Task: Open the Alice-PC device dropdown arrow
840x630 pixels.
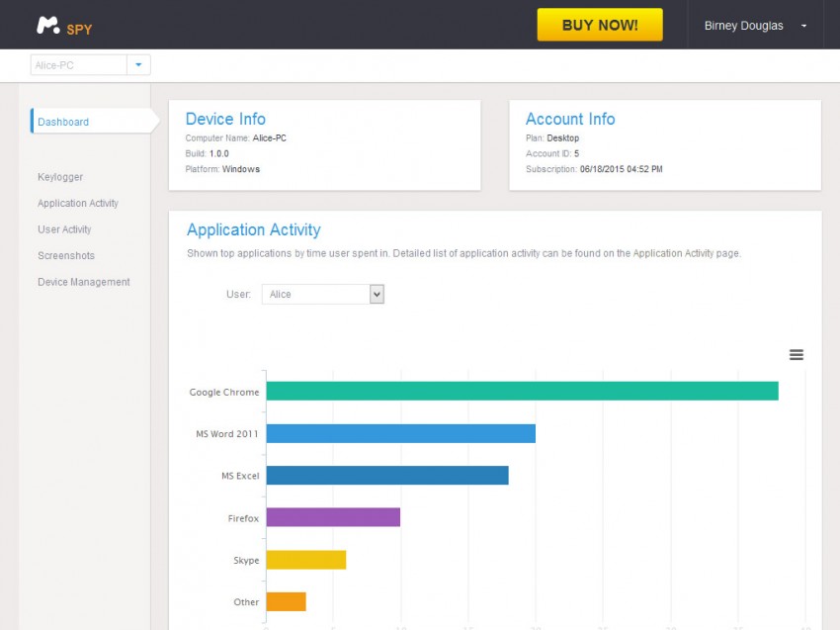Action: (x=138, y=65)
